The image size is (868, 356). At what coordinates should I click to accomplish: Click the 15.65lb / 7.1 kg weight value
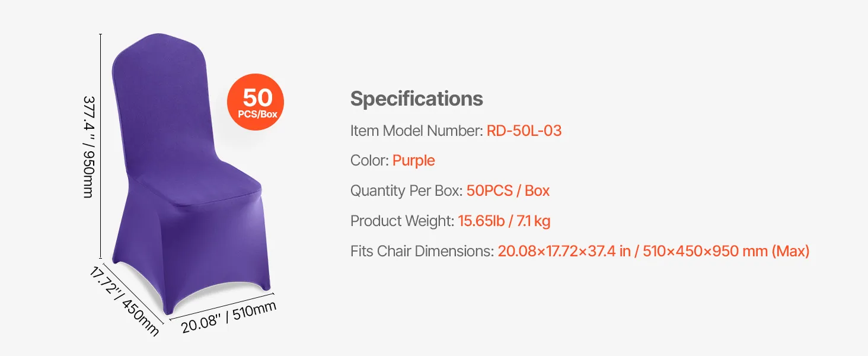tap(504, 221)
